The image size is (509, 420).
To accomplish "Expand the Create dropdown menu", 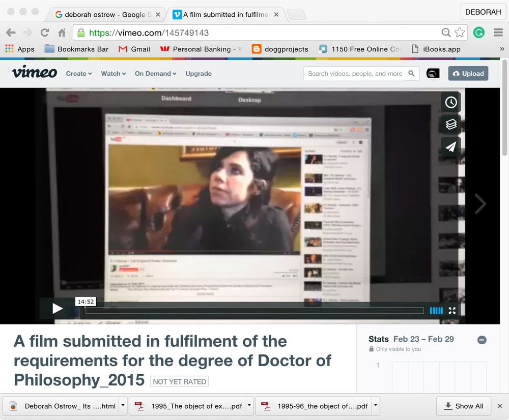I will [x=79, y=74].
